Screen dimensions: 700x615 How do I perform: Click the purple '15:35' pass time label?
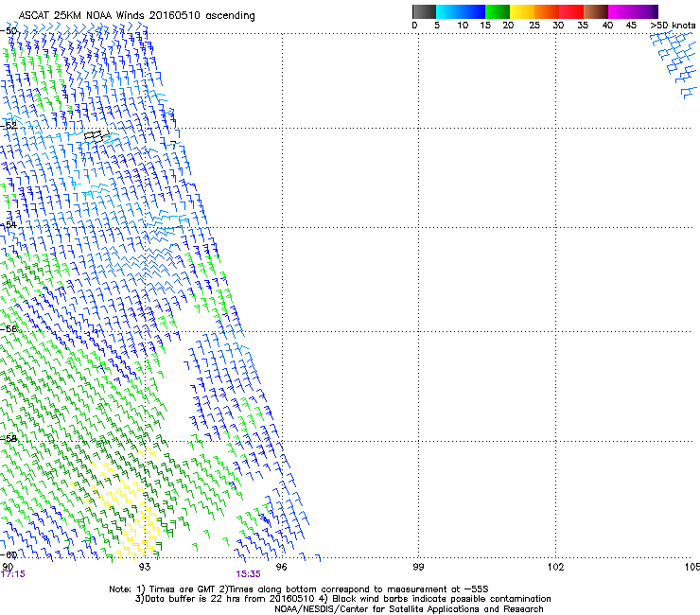coord(248,574)
